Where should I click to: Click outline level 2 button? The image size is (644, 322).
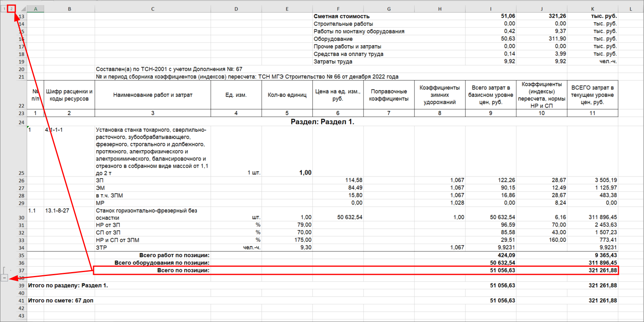point(11,9)
